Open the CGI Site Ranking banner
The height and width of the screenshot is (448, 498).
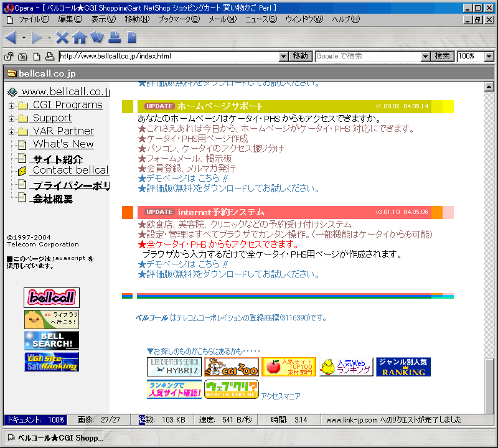pyautogui.click(x=52, y=362)
